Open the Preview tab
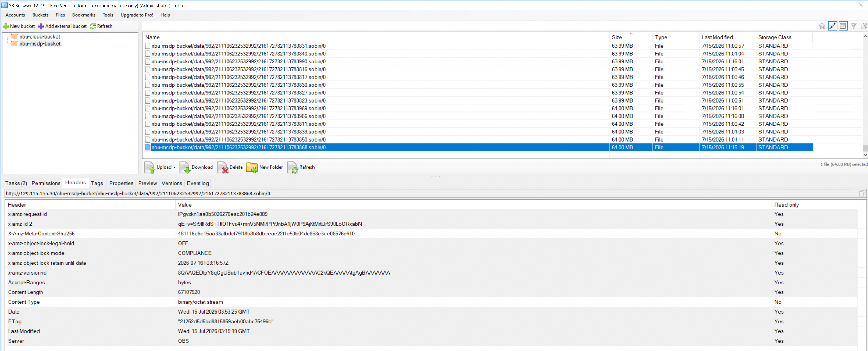Screen dimensions: 868x351 tap(148, 183)
